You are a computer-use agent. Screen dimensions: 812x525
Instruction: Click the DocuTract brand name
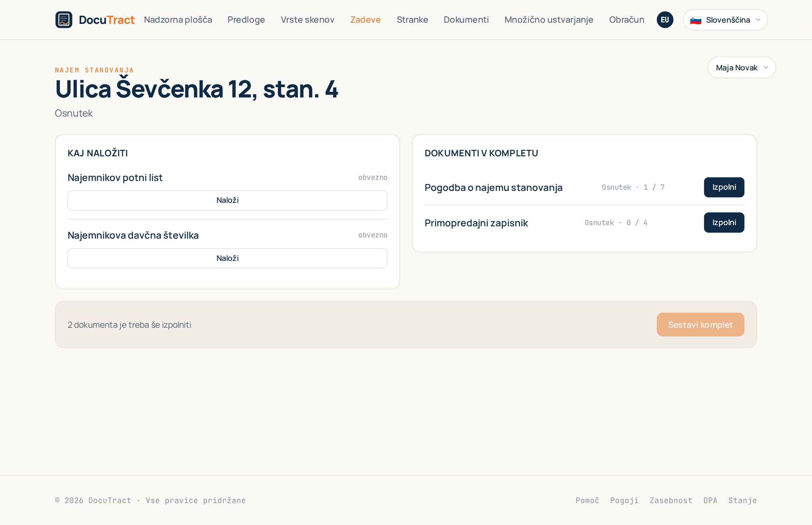click(x=107, y=20)
